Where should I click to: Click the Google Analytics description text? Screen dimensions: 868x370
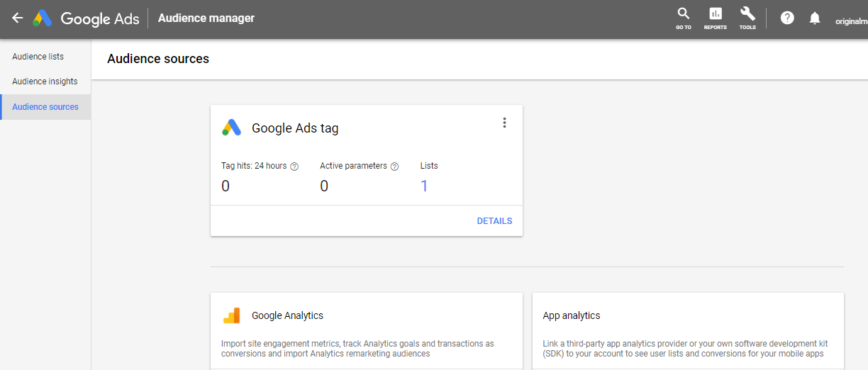click(357, 349)
